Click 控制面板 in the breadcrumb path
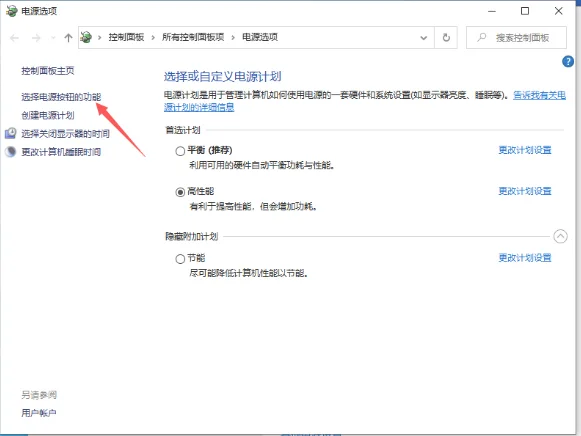The height and width of the screenshot is (436, 581). click(126, 37)
